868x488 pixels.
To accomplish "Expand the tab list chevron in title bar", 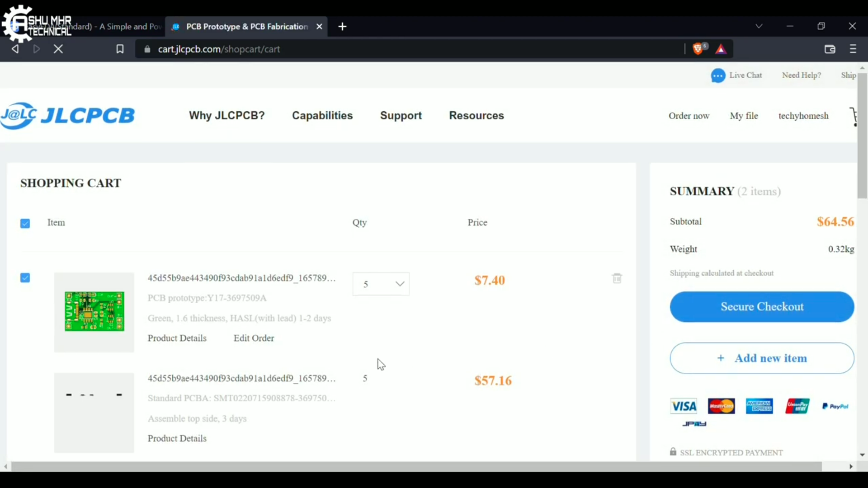I will click(x=759, y=26).
